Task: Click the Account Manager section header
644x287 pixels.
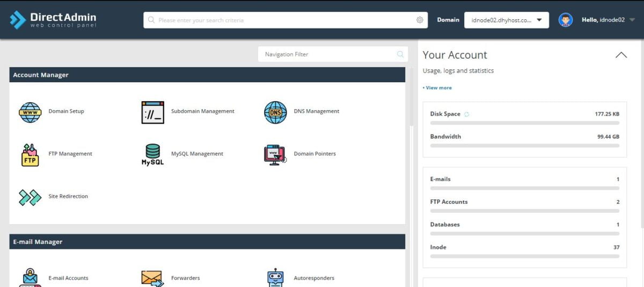Action: click(x=207, y=75)
